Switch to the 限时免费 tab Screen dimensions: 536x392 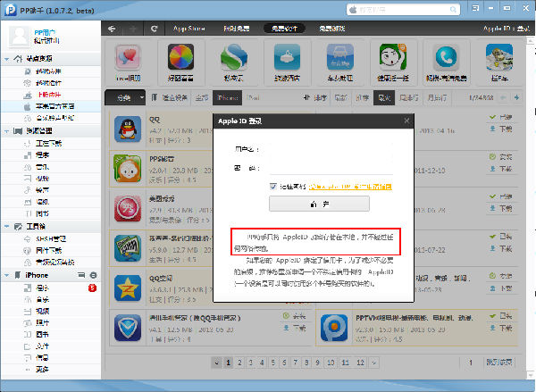(237, 29)
